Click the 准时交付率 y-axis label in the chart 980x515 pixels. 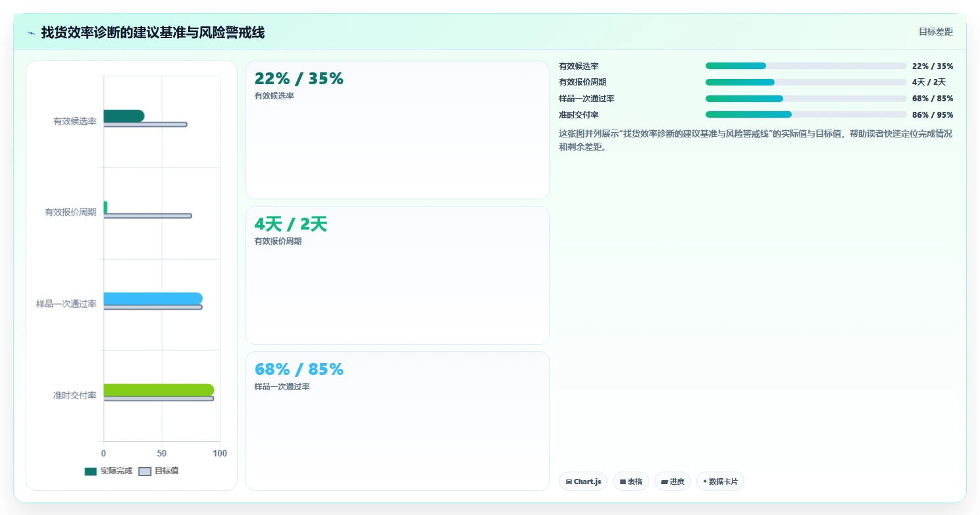(x=75, y=395)
